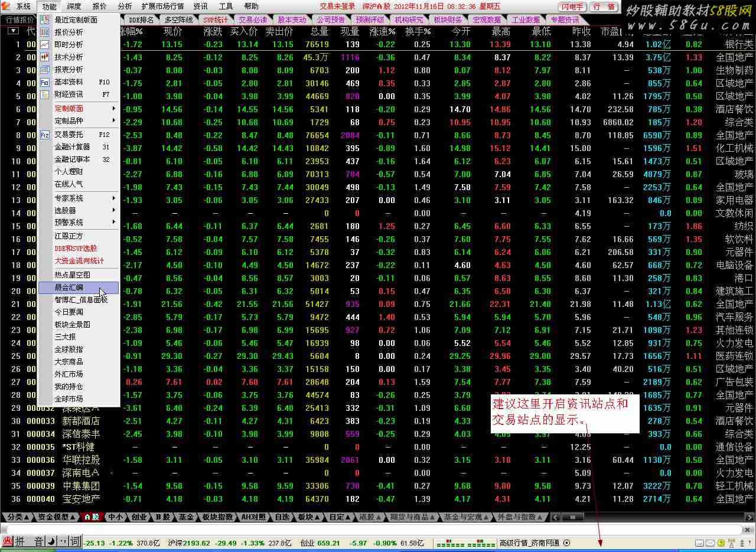This screenshot has width=756, height=552.
Task: Open the 外盘与指数 dropdown tab
Action: pos(520,517)
